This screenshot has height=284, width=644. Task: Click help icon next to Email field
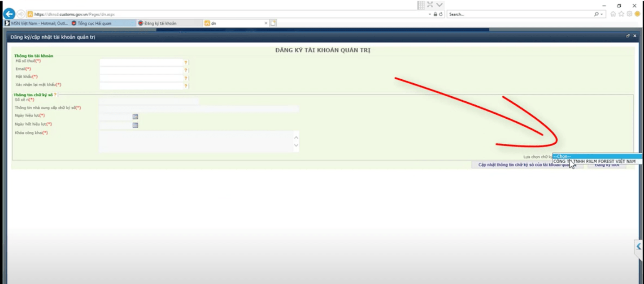coord(185,70)
